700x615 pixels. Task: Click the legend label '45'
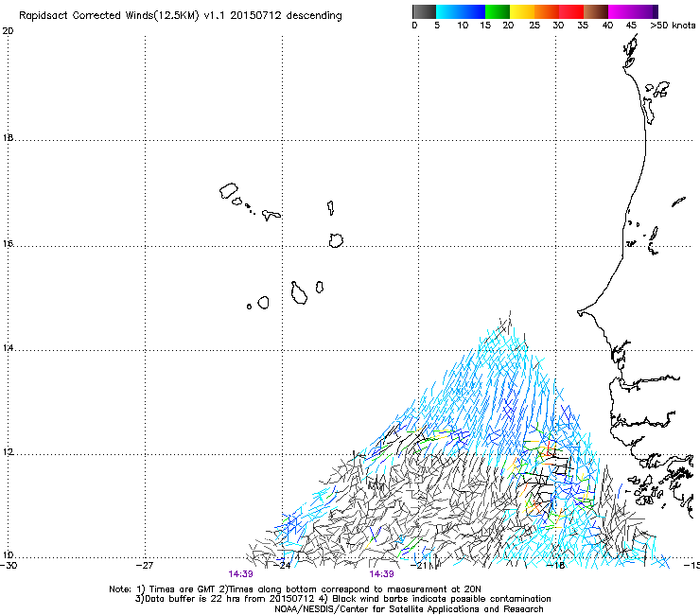click(631, 26)
